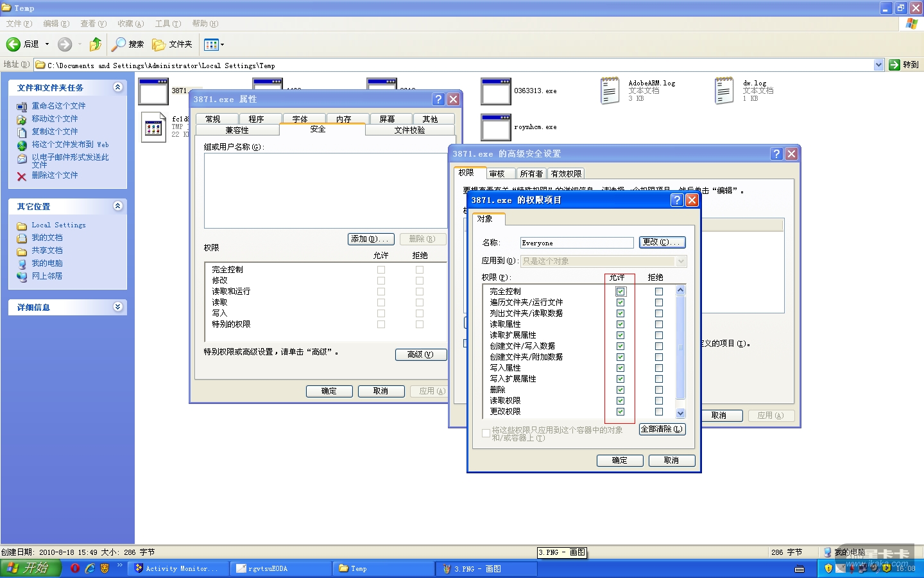
Task: Toggle Allow checkbox for 更改权限
Action: point(620,412)
